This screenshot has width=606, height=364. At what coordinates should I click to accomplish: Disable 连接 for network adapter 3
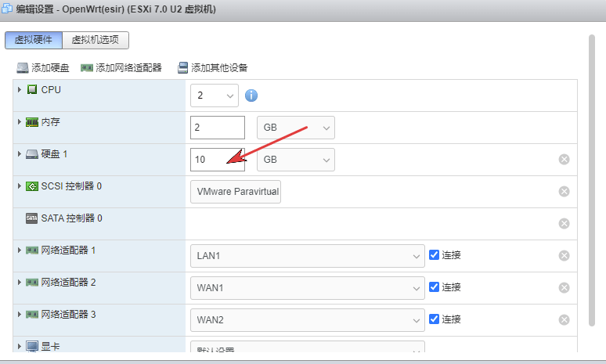pyautogui.click(x=435, y=319)
